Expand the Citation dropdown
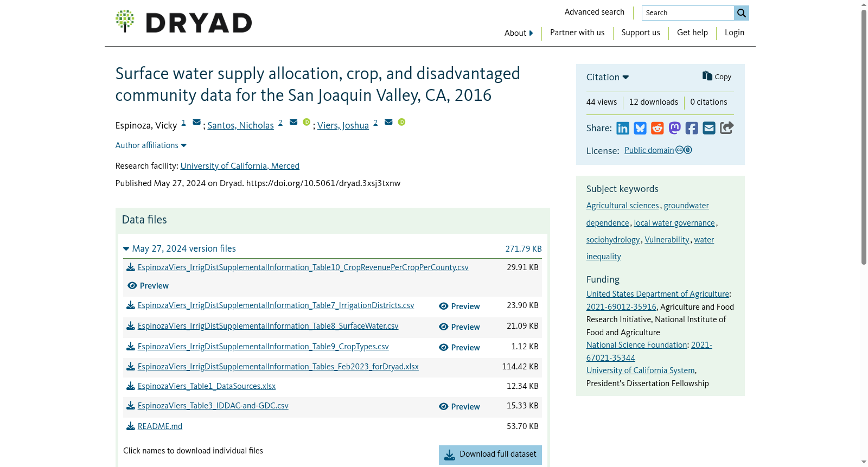 pyautogui.click(x=608, y=77)
